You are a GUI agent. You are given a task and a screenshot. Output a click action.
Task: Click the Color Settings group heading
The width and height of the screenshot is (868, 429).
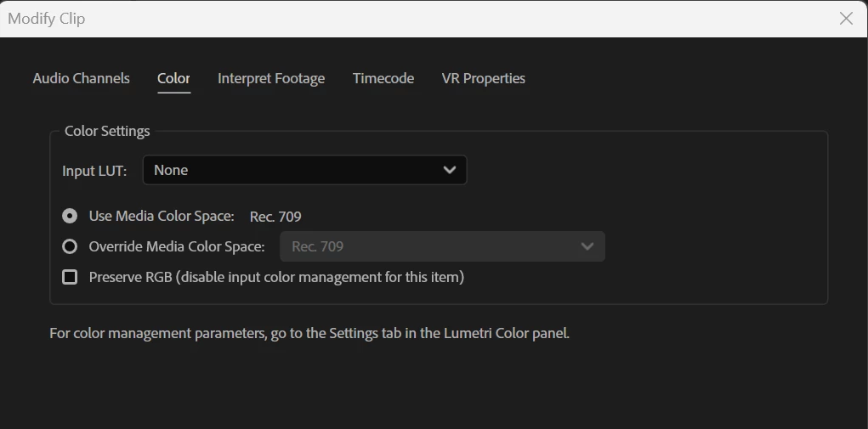click(107, 131)
